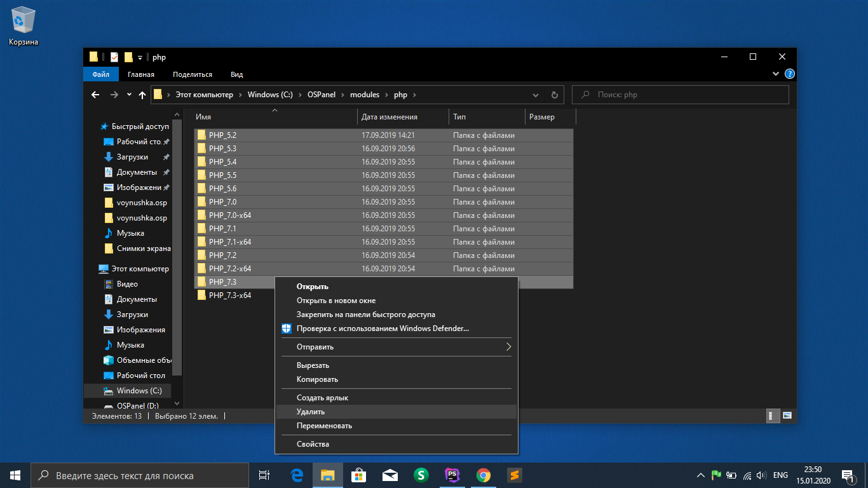Open Windows Defender scan from context menu
Viewport: 868px width, 488px height.
coord(382,329)
